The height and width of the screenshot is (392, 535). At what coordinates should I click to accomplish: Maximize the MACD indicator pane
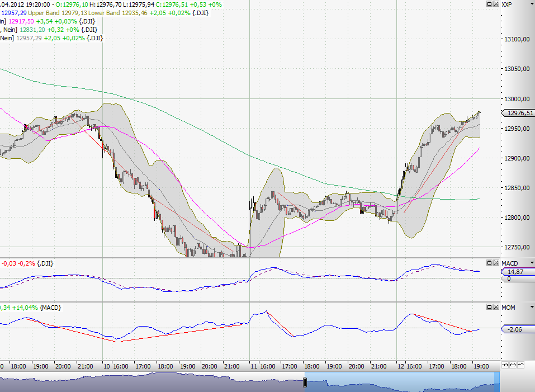pyautogui.click(x=489, y=263)
